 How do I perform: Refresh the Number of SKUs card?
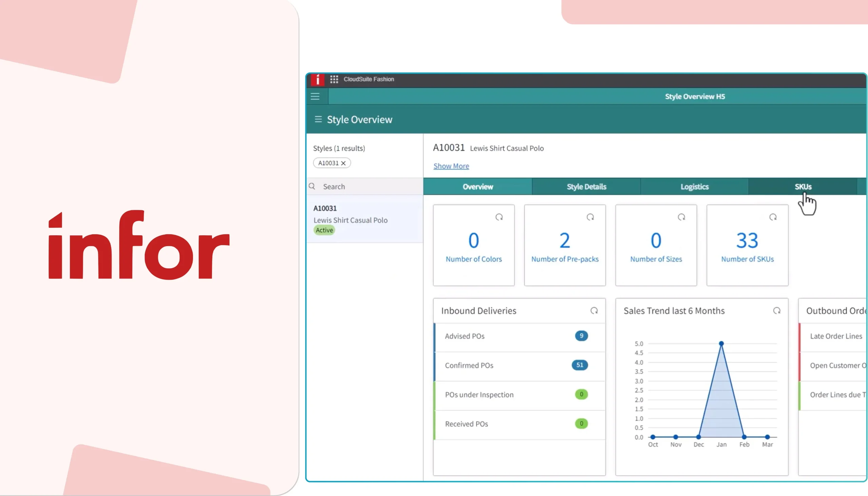point(773,217)
